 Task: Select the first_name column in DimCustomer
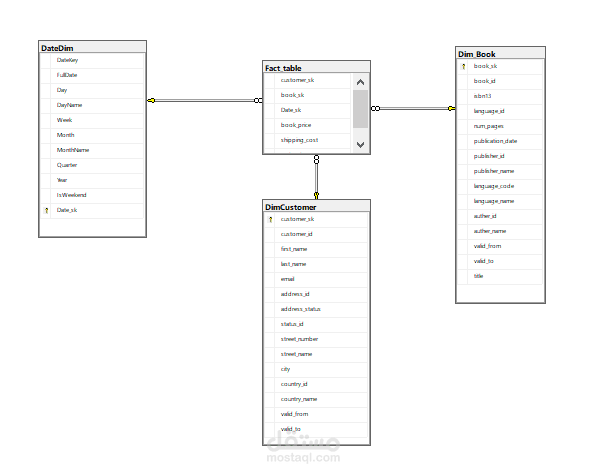click(316, 249)
